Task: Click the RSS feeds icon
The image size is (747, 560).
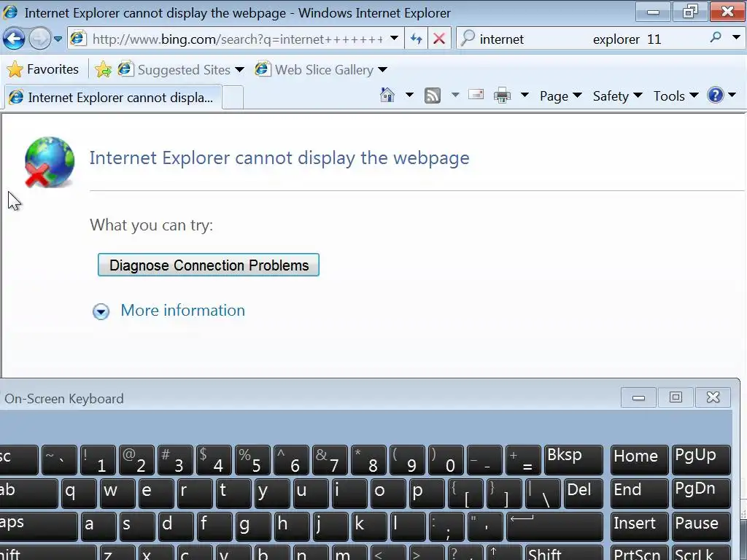Action: pyautogui.click(x=432, y=96)
